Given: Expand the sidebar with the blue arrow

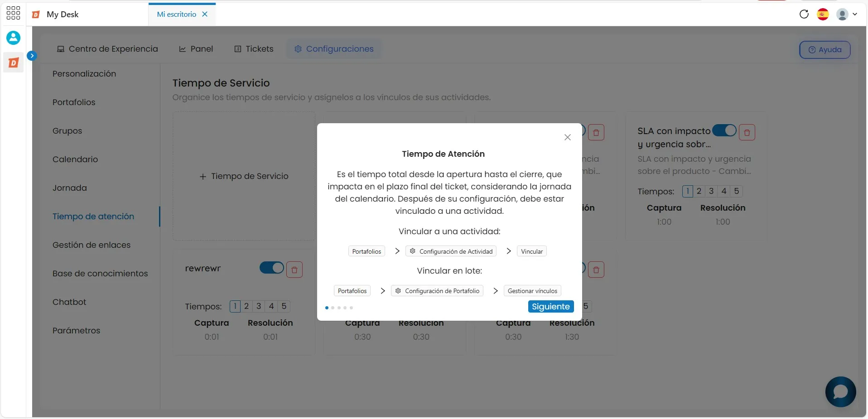Looking at the screenshot, I should (32, 56).
